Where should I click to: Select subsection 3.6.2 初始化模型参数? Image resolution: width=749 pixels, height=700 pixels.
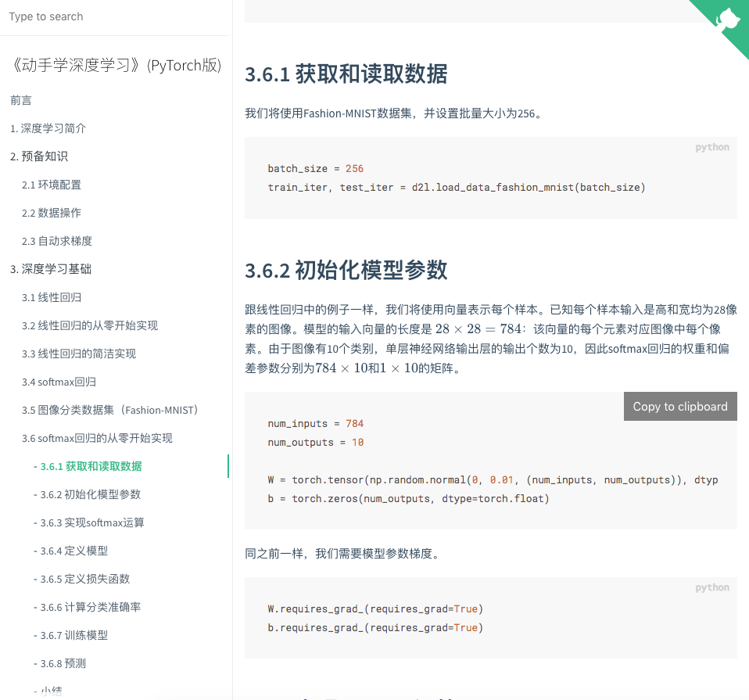click(86, 494)
